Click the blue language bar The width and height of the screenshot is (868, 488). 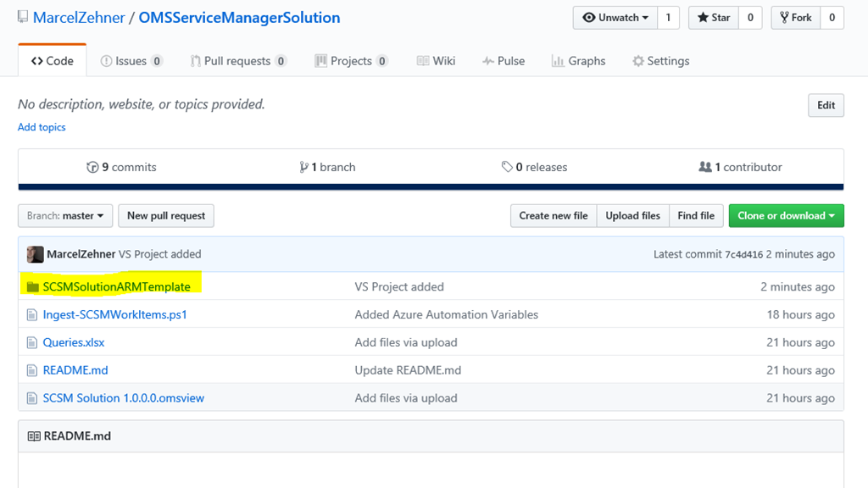pyautogui.click(x=431, y=187)
